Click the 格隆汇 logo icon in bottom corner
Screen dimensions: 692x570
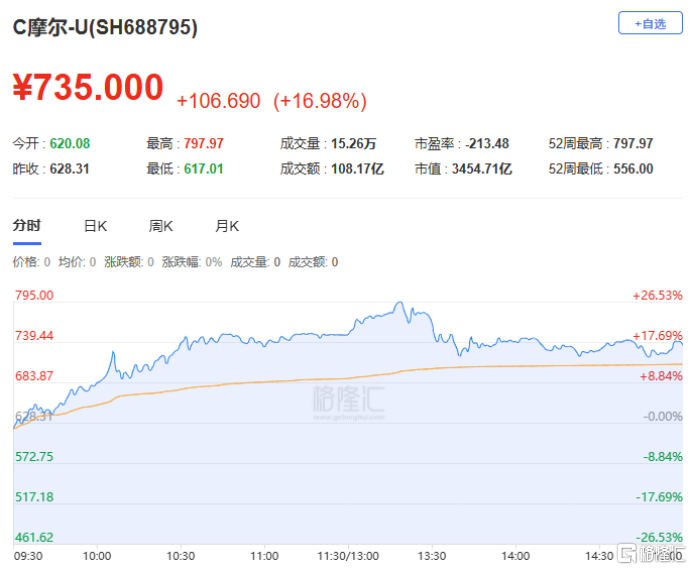click(x=627, y=554)
